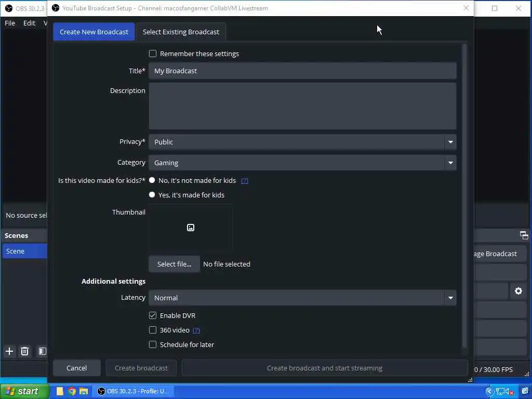Open the Latency dropdown
532x399 pixels.
click(x=302, y=298)
